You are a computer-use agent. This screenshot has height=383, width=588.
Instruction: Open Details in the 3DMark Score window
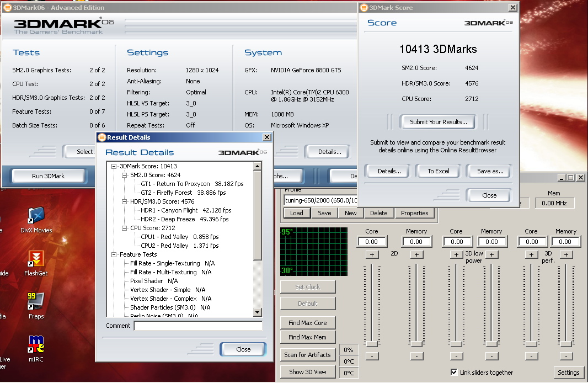click(x=389, y=171)
